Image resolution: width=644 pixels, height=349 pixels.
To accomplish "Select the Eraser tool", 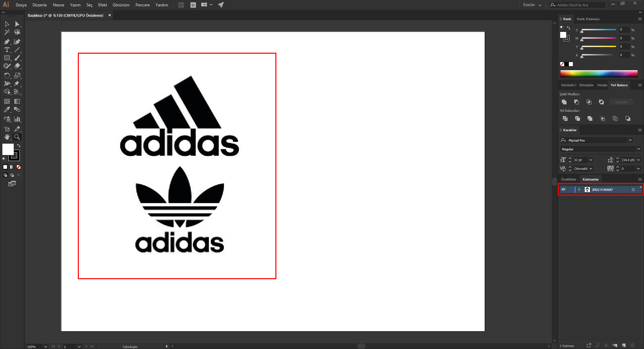I will coord(17,66).
